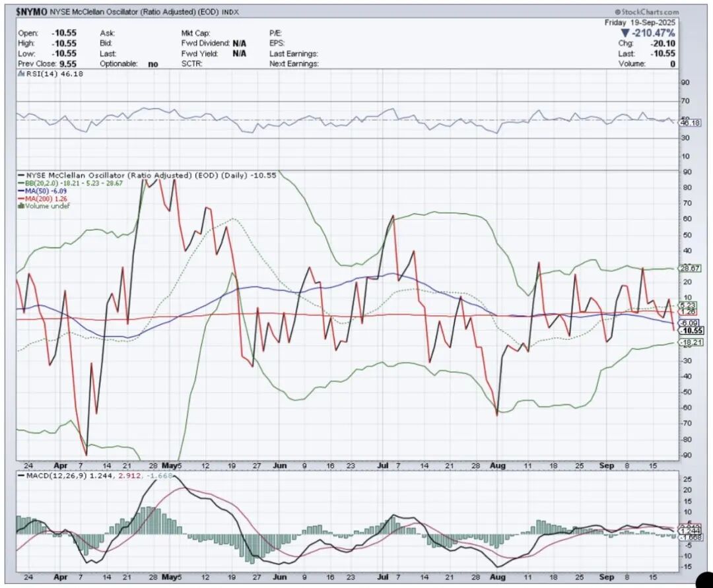Click the P/E label

coord(275,33)
